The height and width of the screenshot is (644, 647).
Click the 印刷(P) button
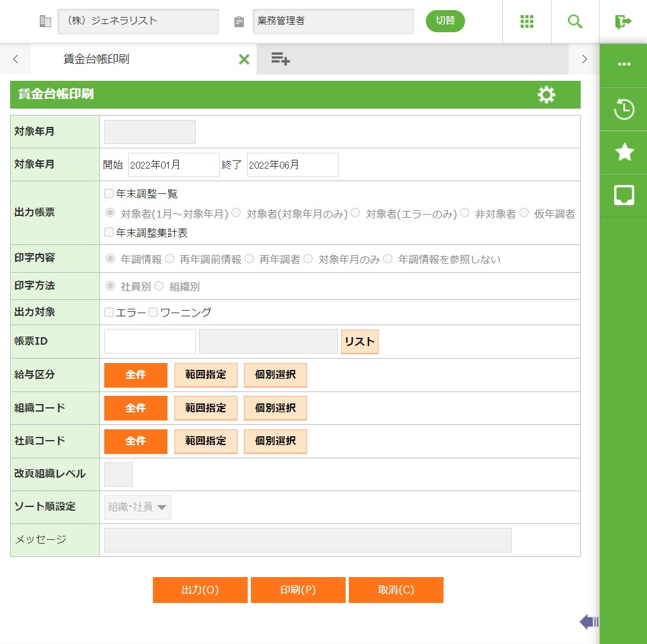tap(298, 590)
